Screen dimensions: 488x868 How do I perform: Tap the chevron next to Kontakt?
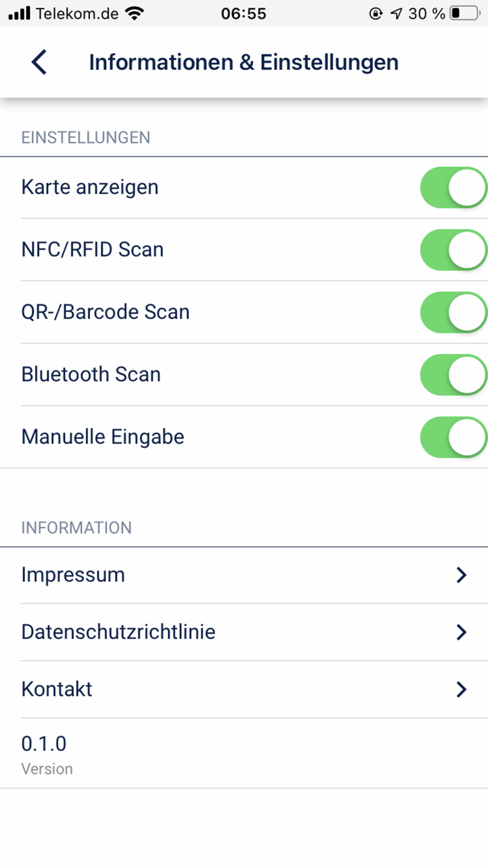[461, 689]
